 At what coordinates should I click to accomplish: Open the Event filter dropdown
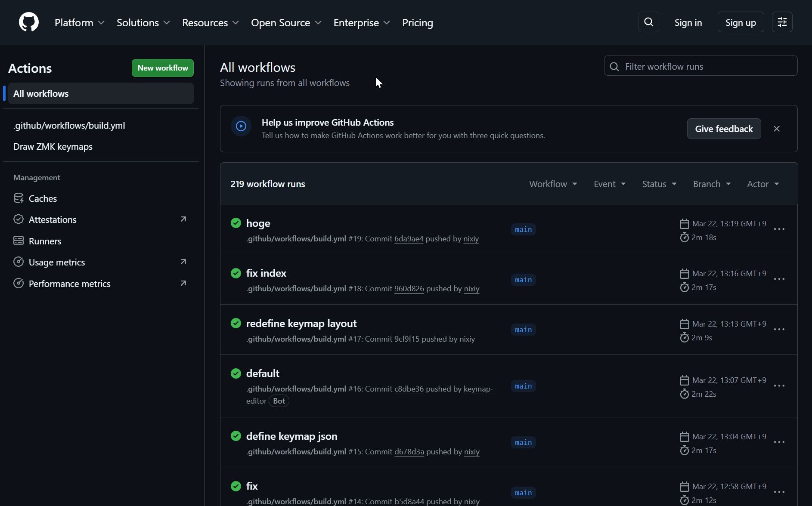click(610, 184)
